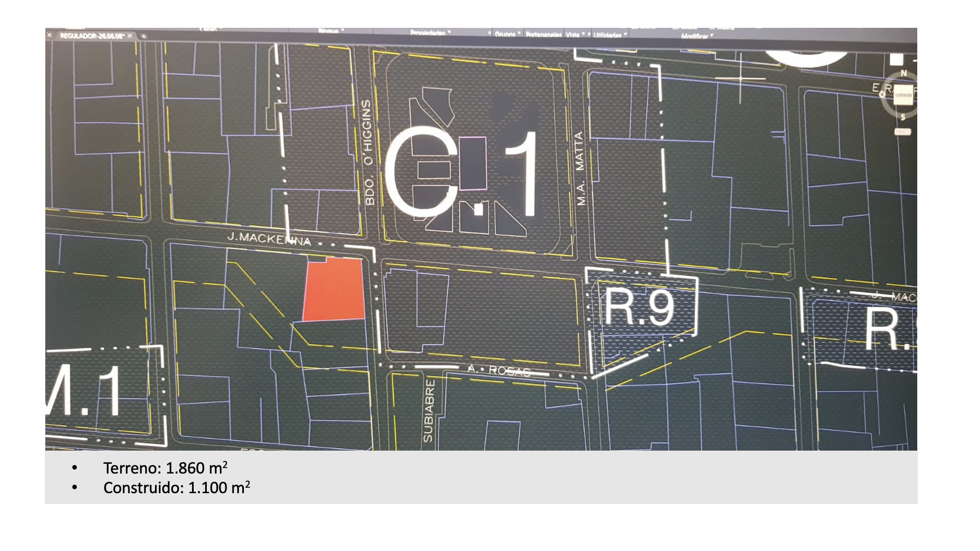Select the R.9 zone label
The image size is (980, 551).
(x=638, y=307)
